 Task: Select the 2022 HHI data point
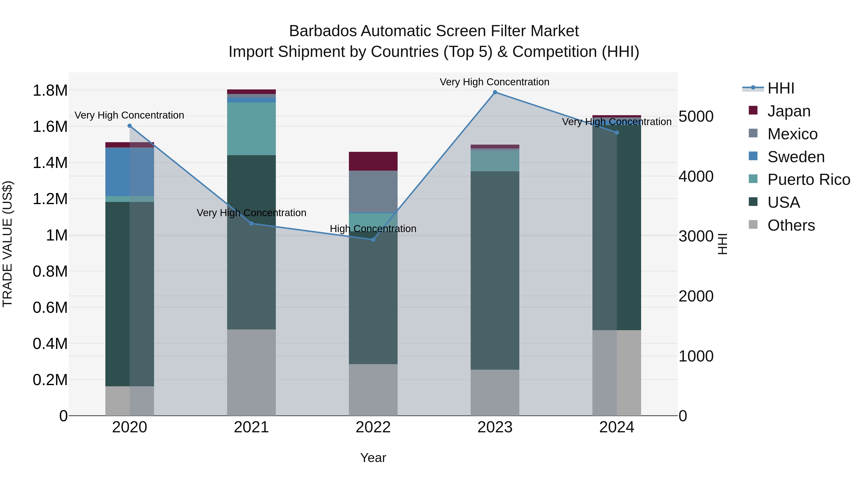[x=373, y=240]
